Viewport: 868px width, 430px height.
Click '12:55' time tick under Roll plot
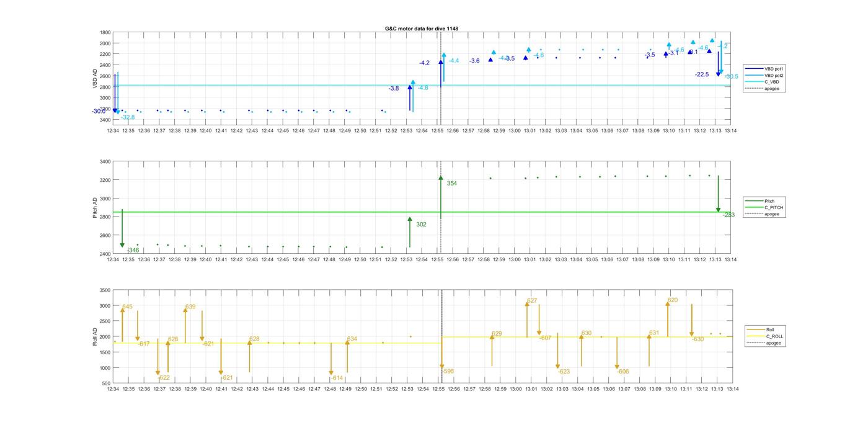pyautogui.click(x=438, y=389)
